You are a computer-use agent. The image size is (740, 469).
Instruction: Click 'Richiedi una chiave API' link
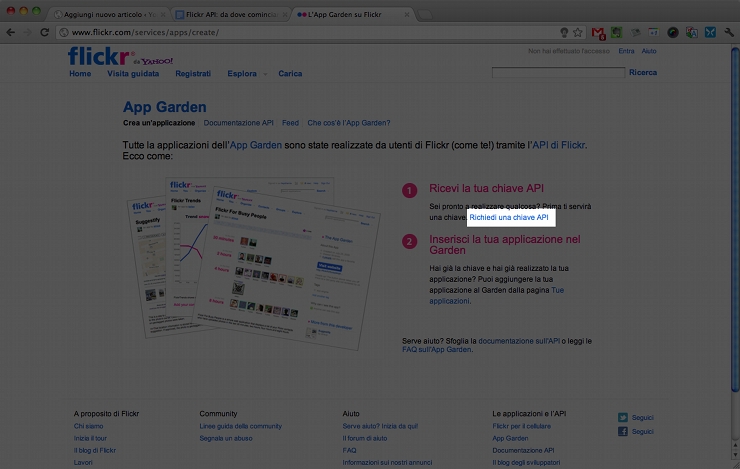coord(509,218)
